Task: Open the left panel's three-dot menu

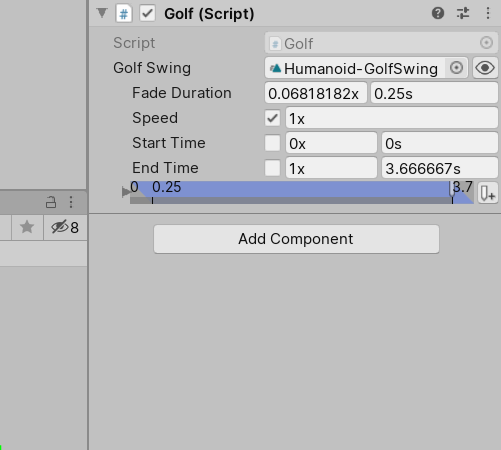Action: (71, 202)
